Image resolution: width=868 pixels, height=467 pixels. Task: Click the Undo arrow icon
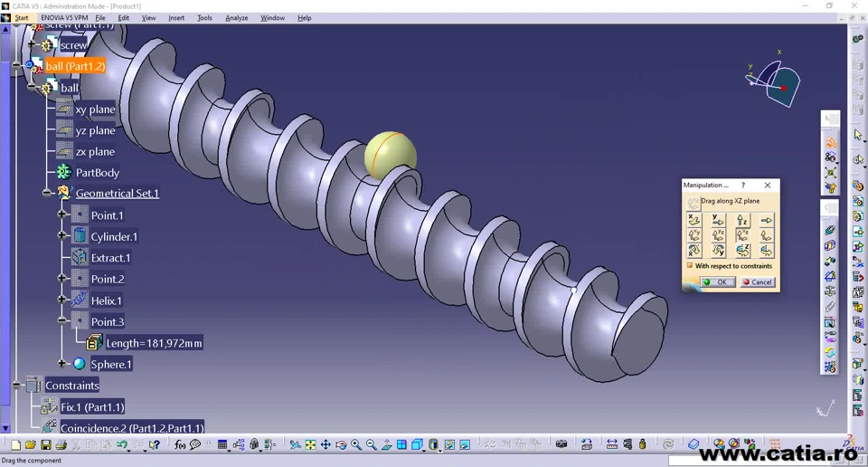coord(122,444)
